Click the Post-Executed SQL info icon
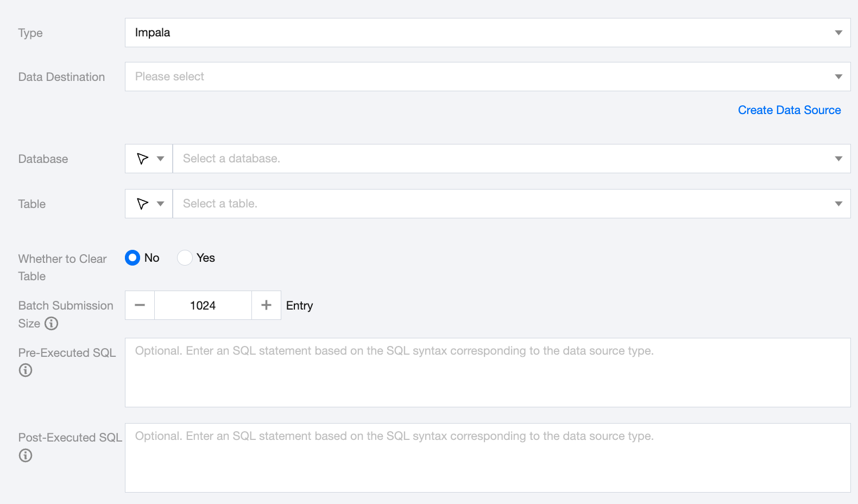858x504 pixels. pos(26,456)
